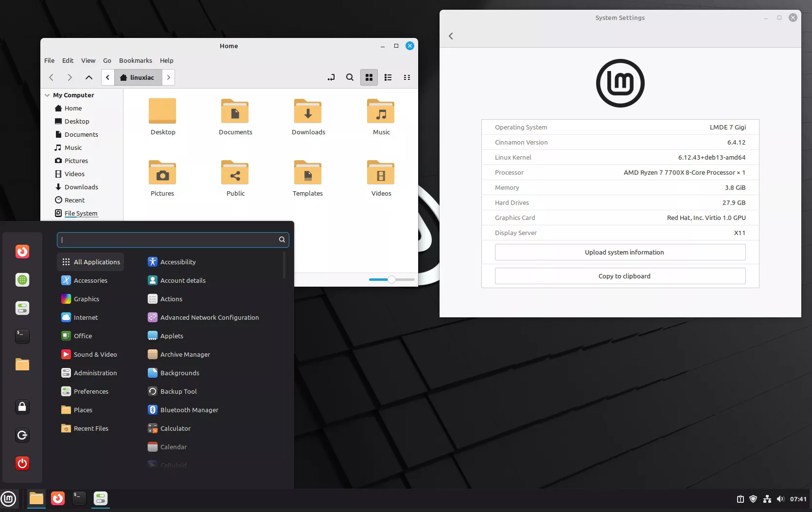This screenshot has width=812, height=512.
Task: Select compact view in file manager
Action: [407, 77]
